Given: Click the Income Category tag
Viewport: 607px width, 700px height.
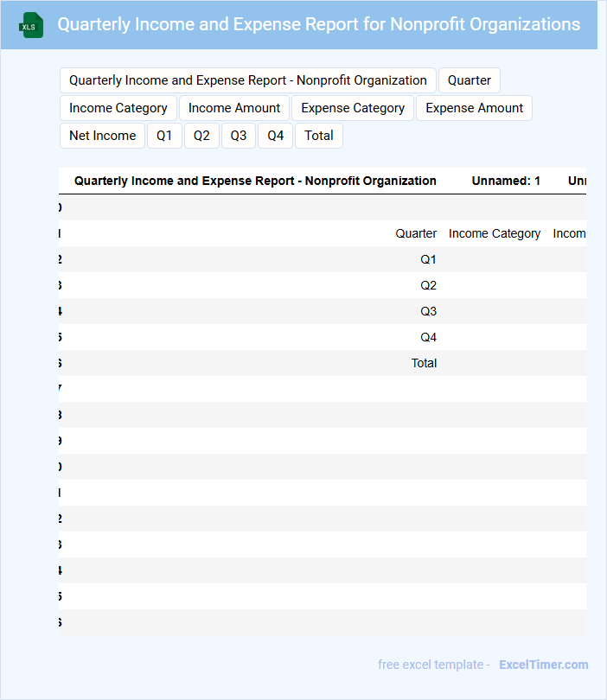Looking at the screenshot, I should (118, 108).
